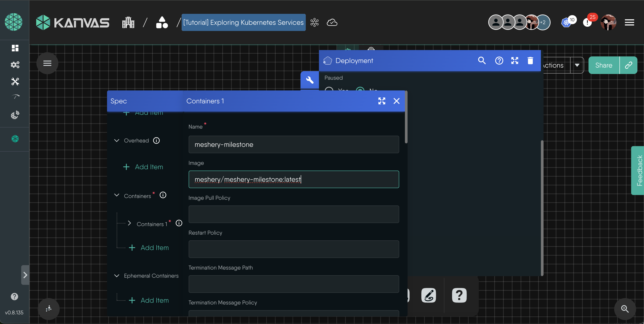Open the Kubernetes contexts icon with badge 10
The width and height of the screenshot is (644, 324).
coord(567,23)
